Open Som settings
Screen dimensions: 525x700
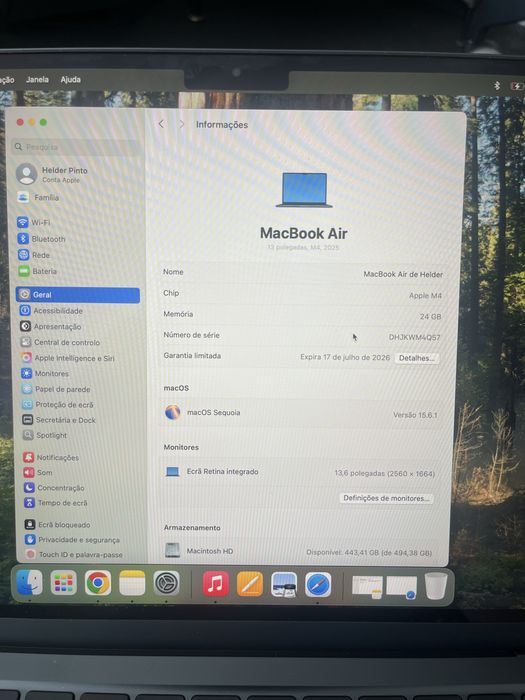[x=38, y=472]
